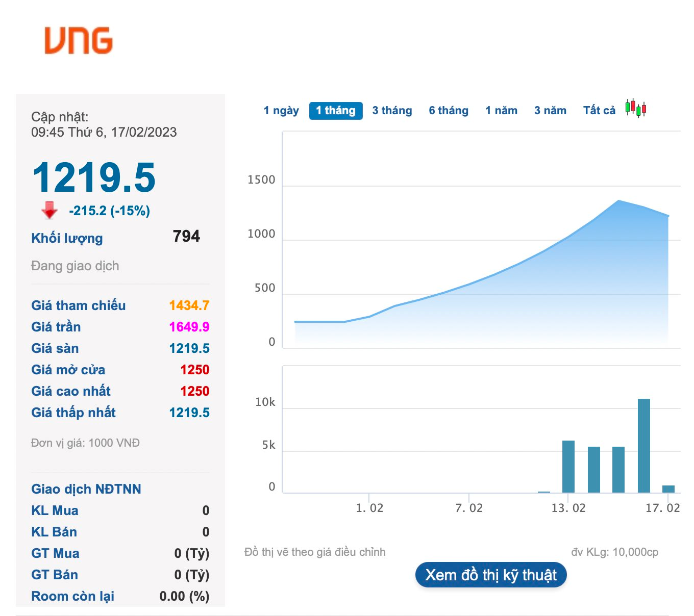Screen dimensions: 694x616
Task: Click the 17.02 date axis marker
Action: pos(662,508)
